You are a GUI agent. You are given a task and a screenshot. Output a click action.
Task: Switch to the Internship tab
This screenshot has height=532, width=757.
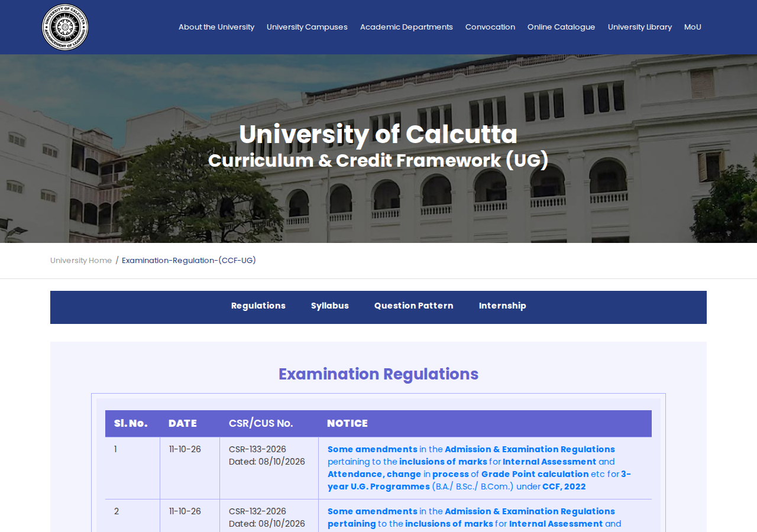503,306
